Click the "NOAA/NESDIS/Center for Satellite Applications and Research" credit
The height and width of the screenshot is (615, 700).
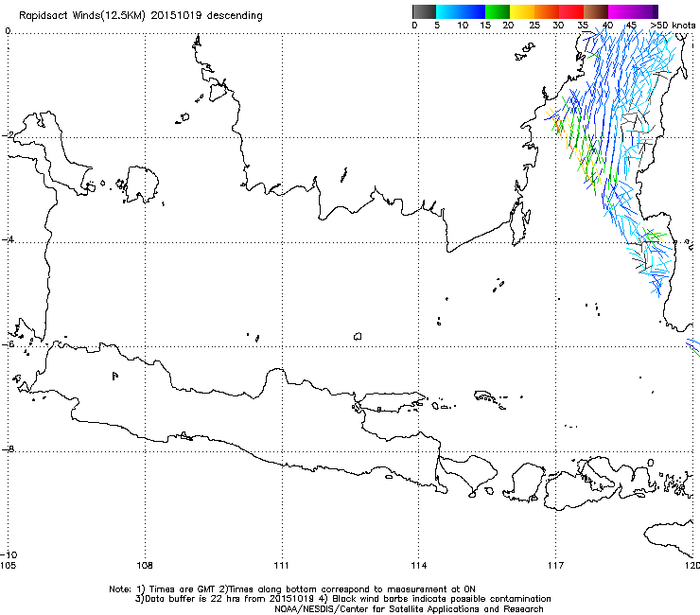409,609
